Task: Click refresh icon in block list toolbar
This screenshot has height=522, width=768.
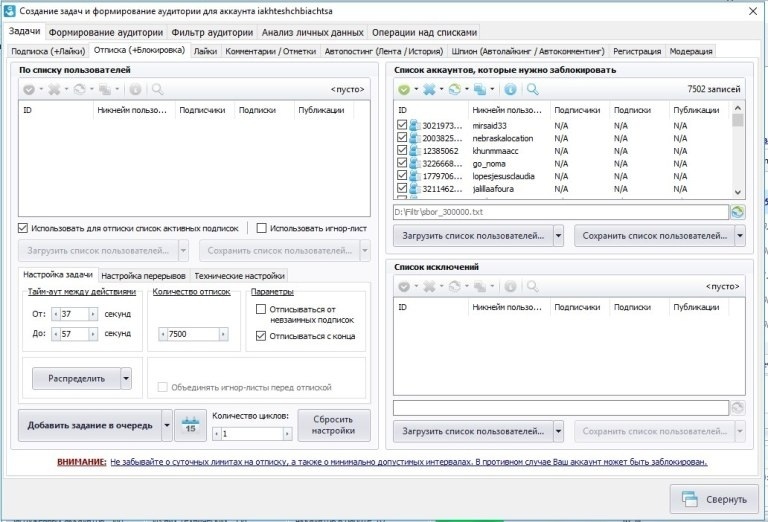Action: coord(455,90)
